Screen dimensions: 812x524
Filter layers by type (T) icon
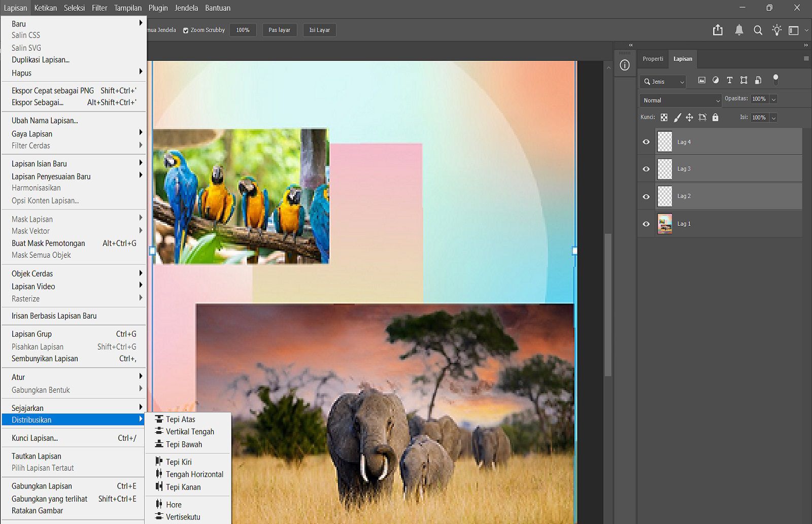click(729, 80)
